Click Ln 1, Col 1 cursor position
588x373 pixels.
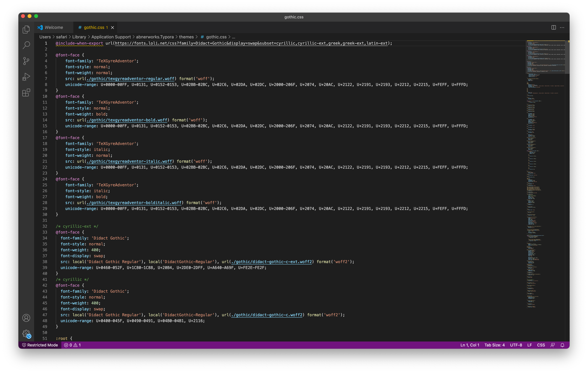click(x=470, y=345)
